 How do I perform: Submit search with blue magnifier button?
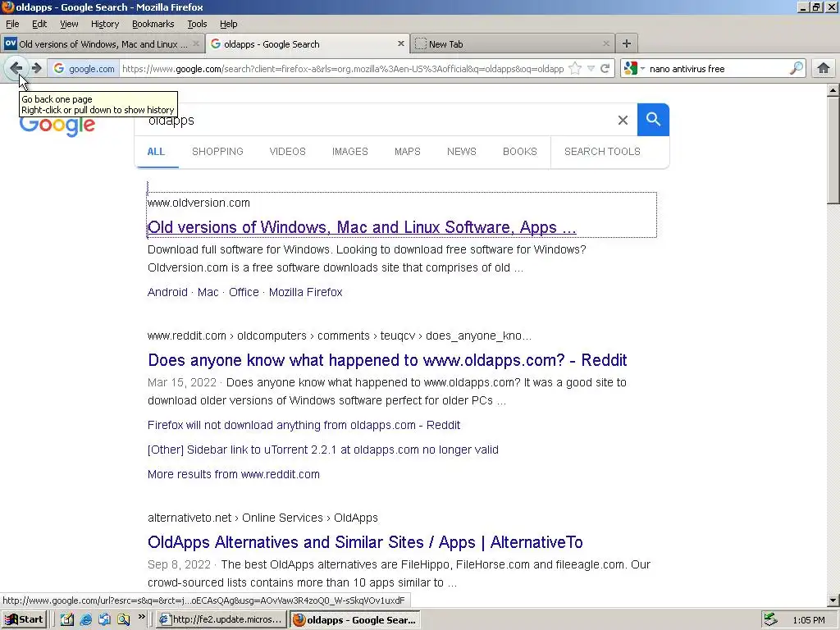pyautogui.click(x=653, y=120)
